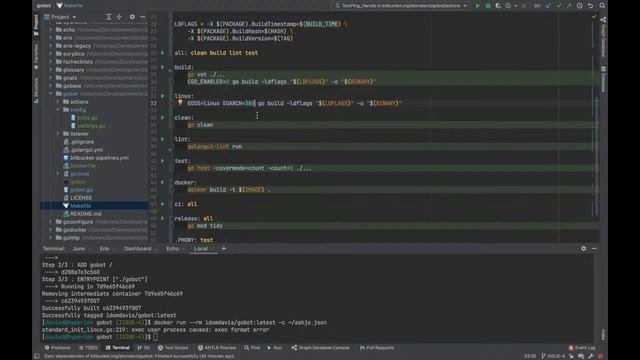The width and height of the screenshot is (640, 360).
Task: Run the 'ci' target gutter arrow
Action: point(162,204)
